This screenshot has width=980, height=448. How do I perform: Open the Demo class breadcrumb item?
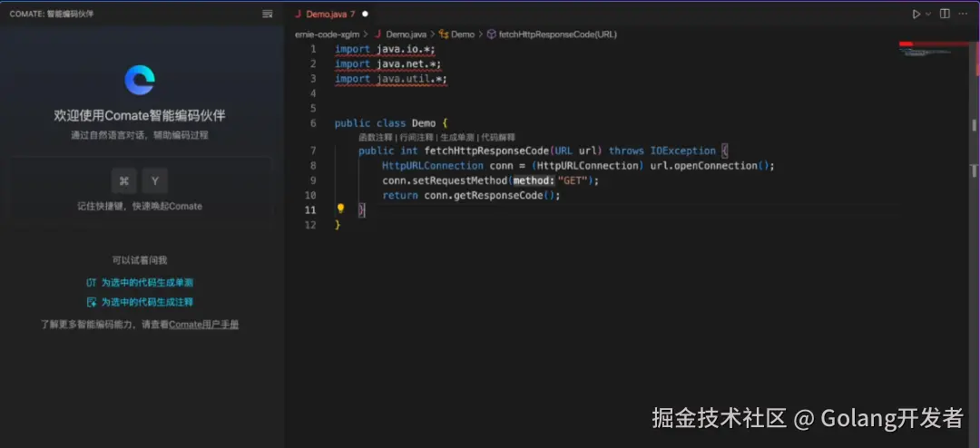click(x=463, y=34)
